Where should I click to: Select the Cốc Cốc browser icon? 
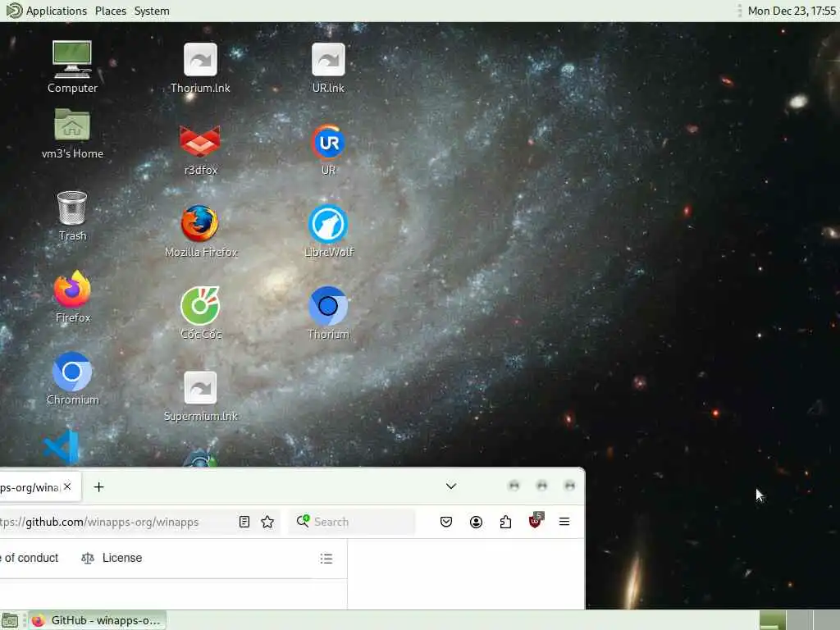pos(200,313)
